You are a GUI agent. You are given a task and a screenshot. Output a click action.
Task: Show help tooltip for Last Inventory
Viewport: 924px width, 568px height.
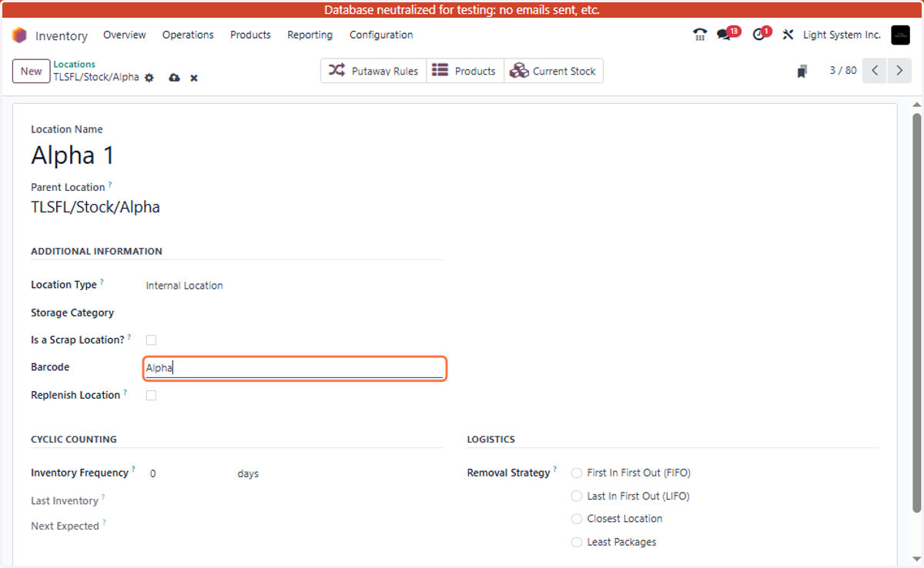103,498
